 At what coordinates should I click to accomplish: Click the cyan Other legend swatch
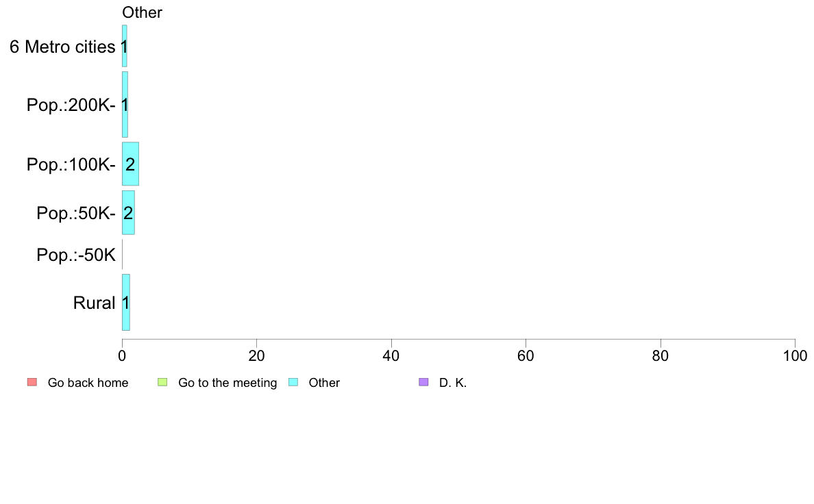pyautogui.click(x=293, y=383)
